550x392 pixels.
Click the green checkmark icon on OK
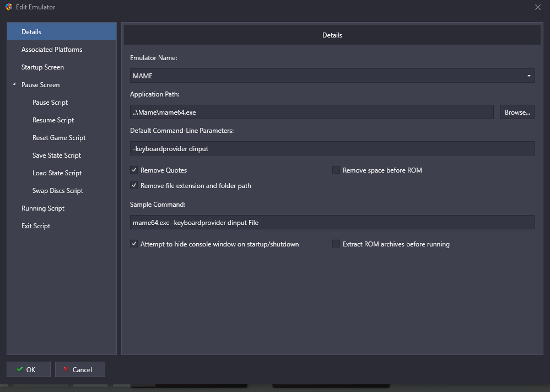(20, 369)
